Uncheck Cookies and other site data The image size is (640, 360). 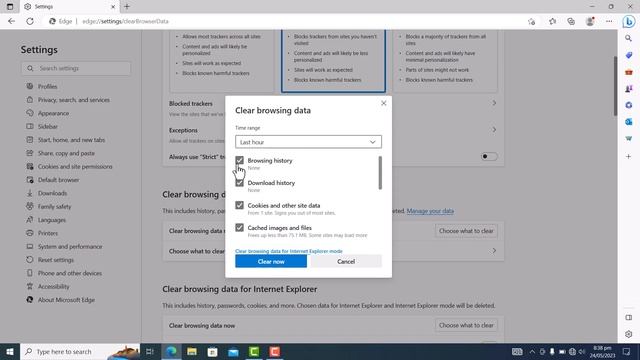click(x=240, y=205)
